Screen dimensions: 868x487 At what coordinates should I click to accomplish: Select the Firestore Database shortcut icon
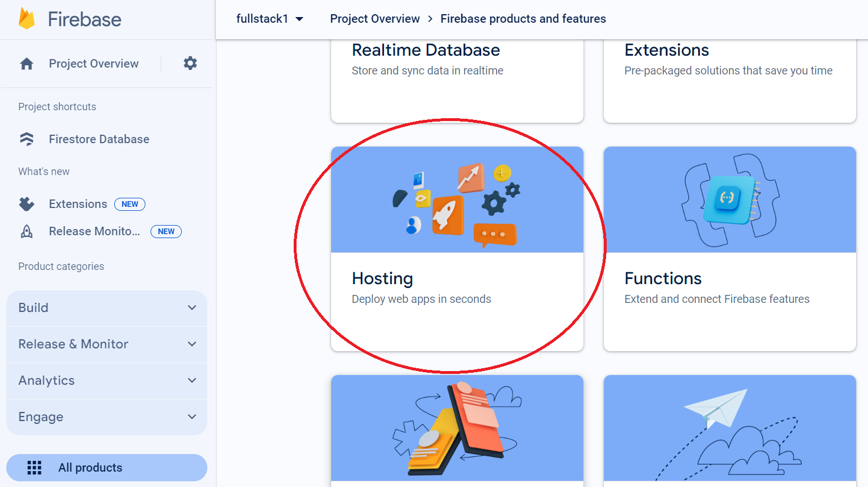point(27,139)
